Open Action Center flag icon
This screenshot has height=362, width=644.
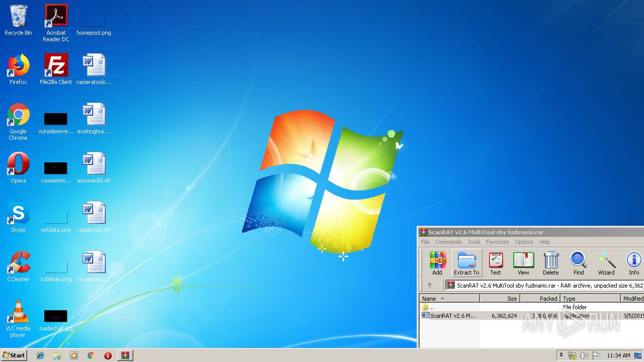596,355
